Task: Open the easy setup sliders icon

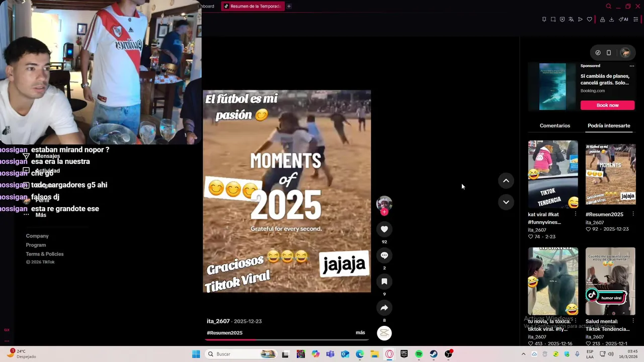Action: click(x=635, y=20)
